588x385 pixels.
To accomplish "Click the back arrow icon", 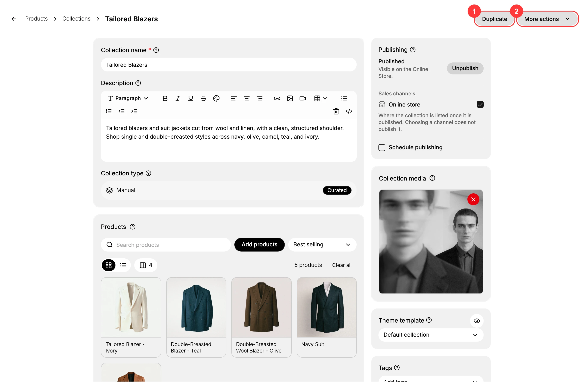I will coord(14,19).
